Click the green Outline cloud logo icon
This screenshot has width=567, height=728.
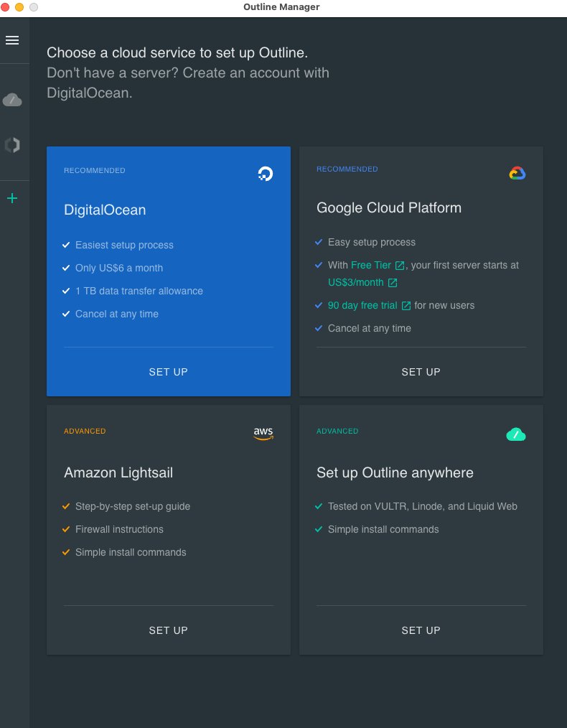pyautogui.click(x=516, y=434)
